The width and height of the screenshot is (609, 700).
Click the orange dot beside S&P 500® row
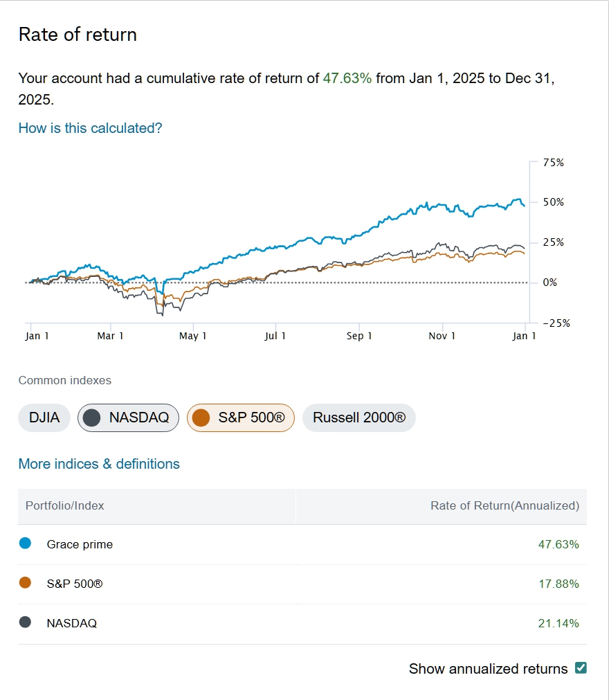[26, 583]
